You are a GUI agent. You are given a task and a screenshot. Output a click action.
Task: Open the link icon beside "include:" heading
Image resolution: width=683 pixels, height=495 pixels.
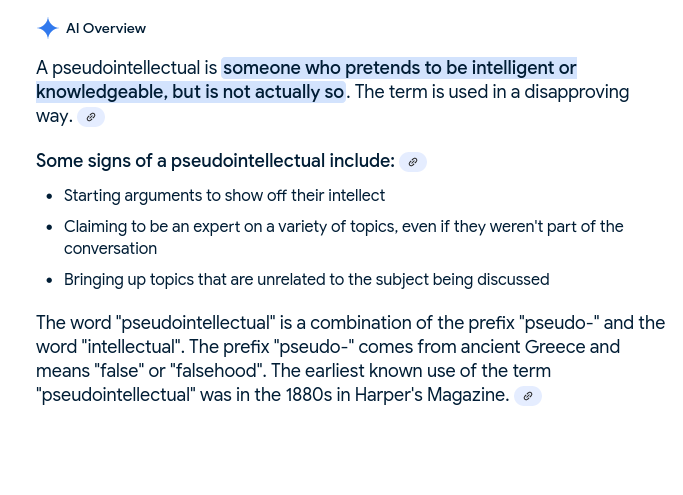(413, 162)
